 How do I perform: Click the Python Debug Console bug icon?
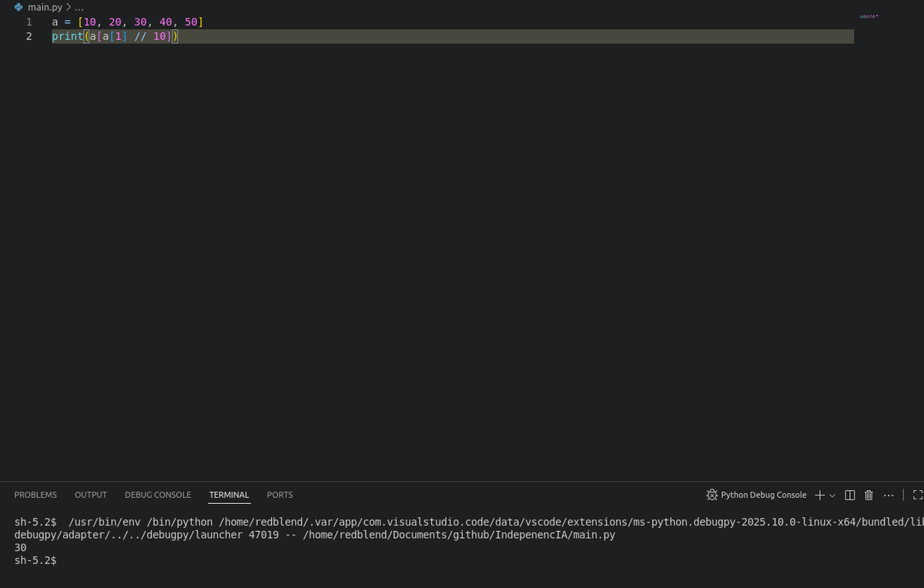tap(712, 495)
